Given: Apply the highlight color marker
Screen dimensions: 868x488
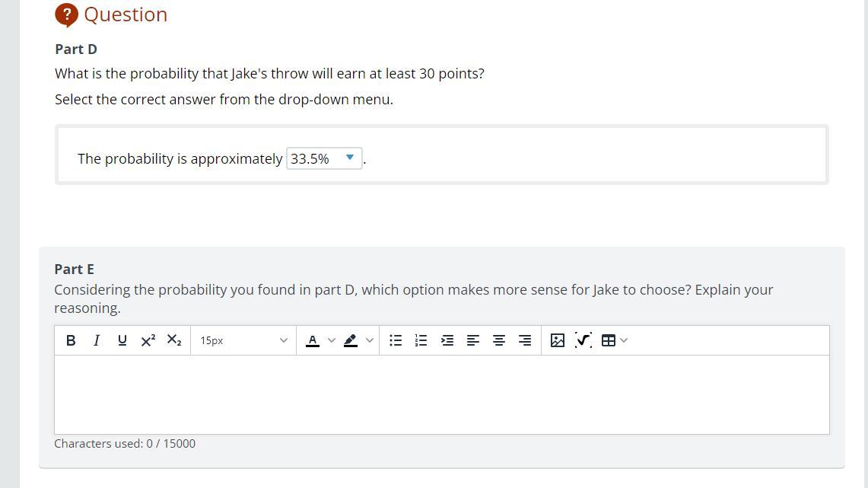Looking at the screenshot, I should coord(351,340).
